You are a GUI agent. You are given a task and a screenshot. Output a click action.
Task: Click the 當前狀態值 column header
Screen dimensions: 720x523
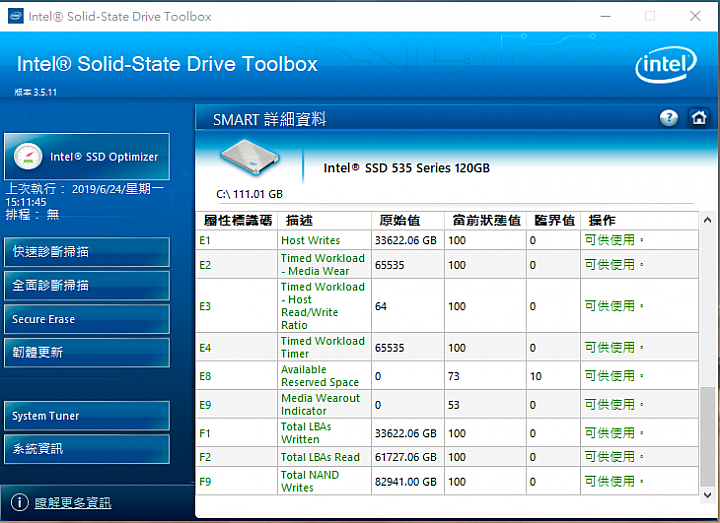(x=485, y=221)
